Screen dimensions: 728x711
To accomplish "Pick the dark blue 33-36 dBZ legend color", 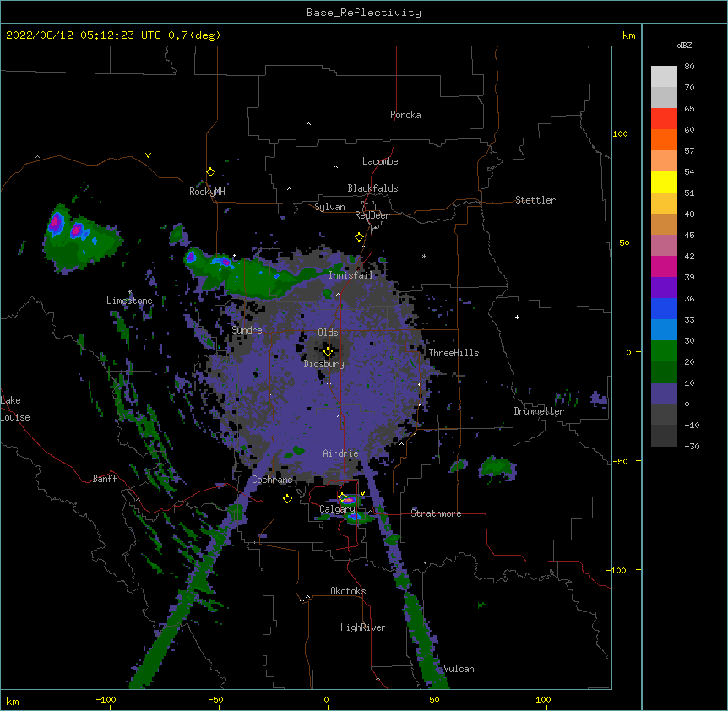I will [x=664, y=308].
